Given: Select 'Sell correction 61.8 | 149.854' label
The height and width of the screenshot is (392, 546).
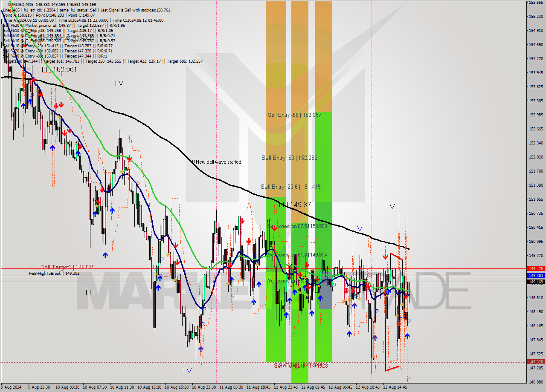Looking at the screenshot, I should click(297, 255).
